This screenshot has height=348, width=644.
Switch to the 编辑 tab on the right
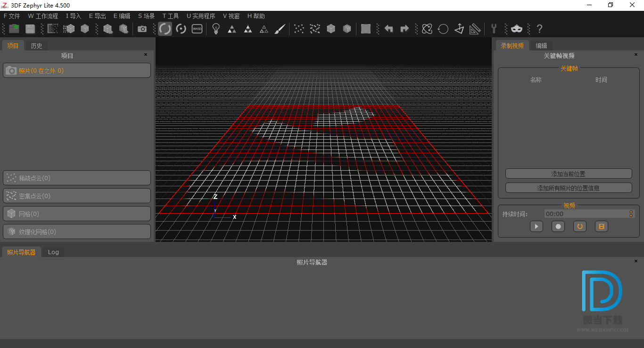[x=541, y=46]
